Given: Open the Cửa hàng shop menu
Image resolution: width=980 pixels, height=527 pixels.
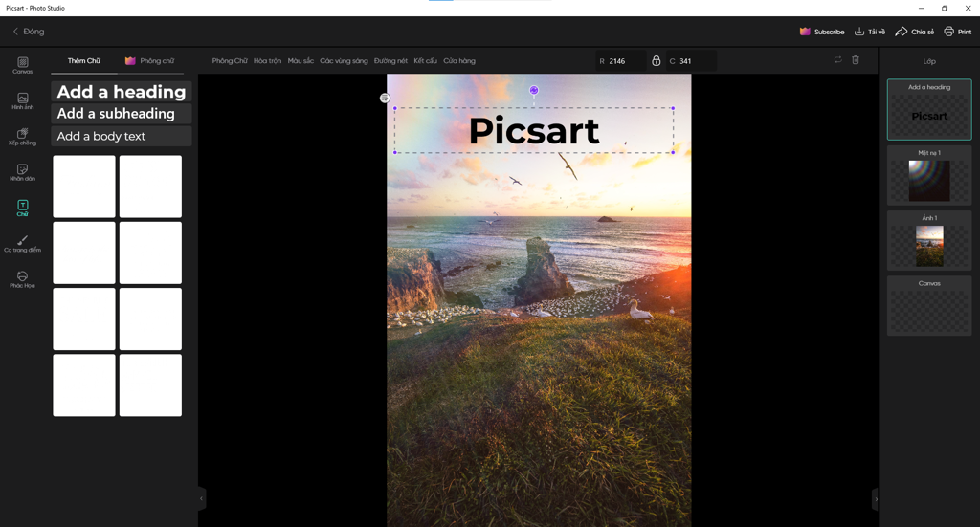Looking at the screenshot, I should [x=459, y=60].
